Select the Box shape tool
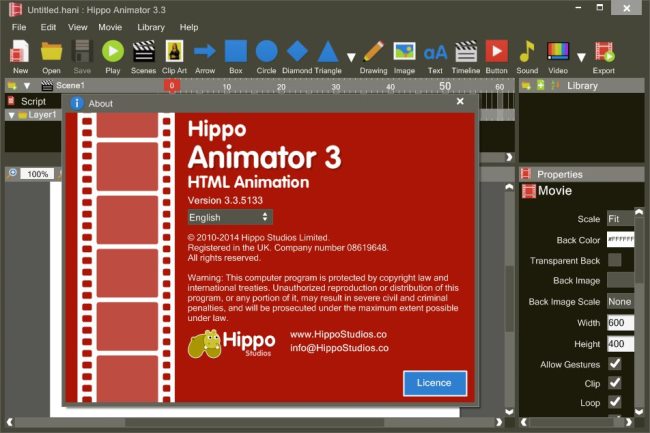This screenshot has height=433, width=650. pyautogui.click(x=235, y=57)
